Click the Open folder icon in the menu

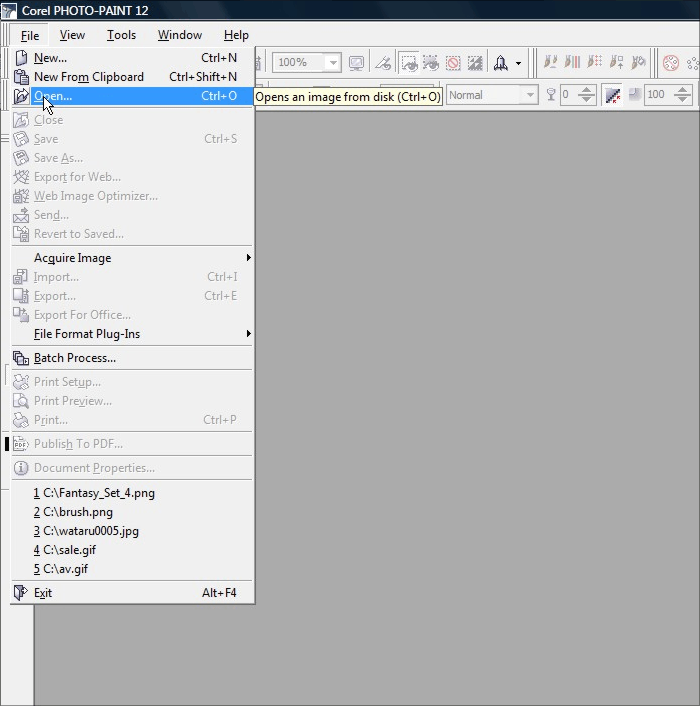[21, 96]
